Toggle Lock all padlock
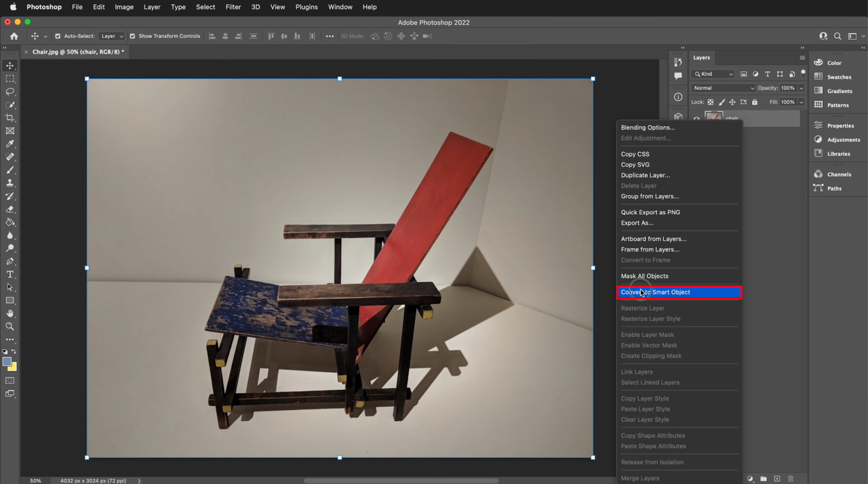Screen dimensions: 868x484 755,102
